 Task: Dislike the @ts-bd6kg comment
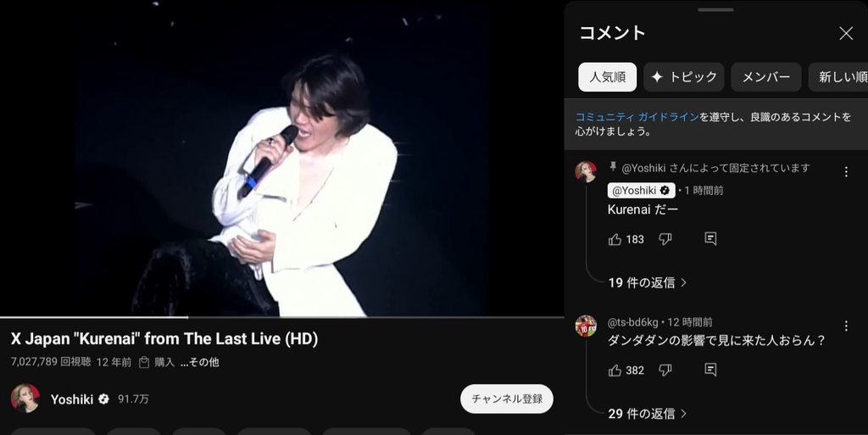coord(665,371)
